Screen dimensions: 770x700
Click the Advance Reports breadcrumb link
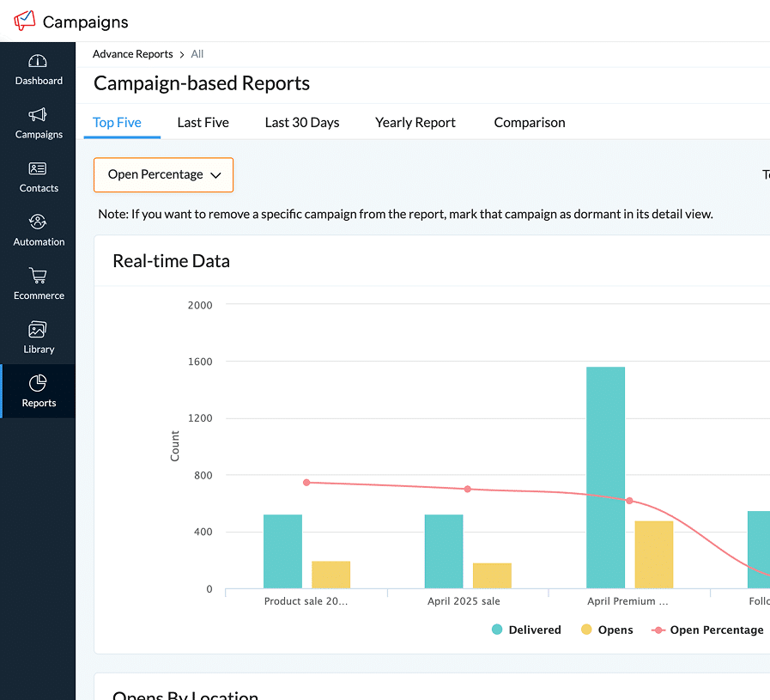pos(132,54)
